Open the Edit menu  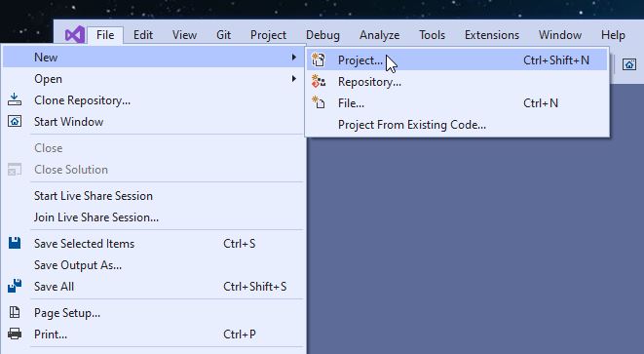point(143,35)
